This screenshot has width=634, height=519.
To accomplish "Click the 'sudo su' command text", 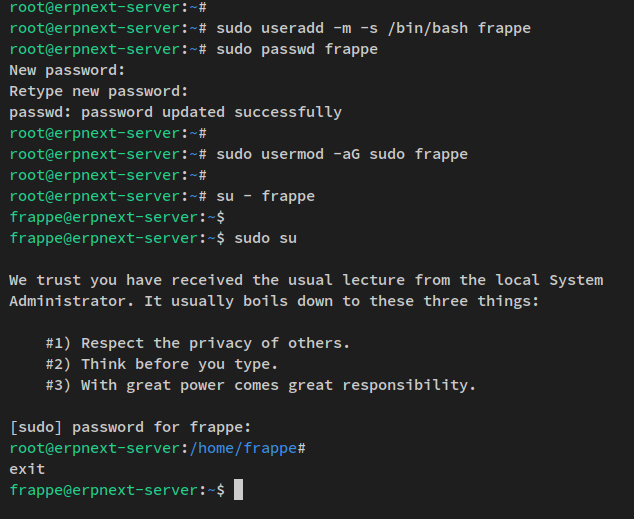I will [x=265, y=238].
